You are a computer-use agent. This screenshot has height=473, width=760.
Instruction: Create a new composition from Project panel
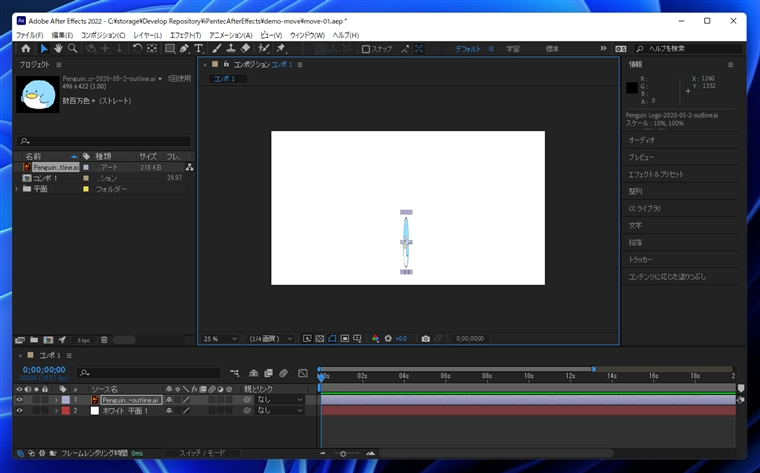tap(48, 340)
